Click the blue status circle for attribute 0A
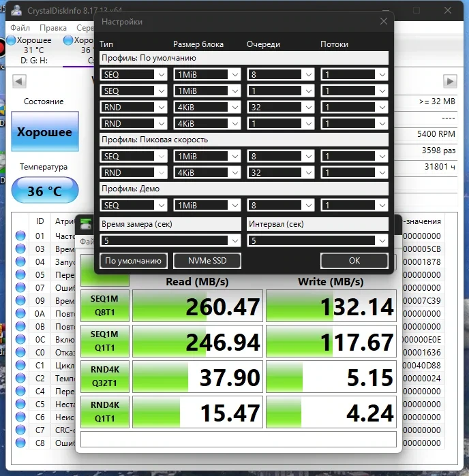 [20, 313]
